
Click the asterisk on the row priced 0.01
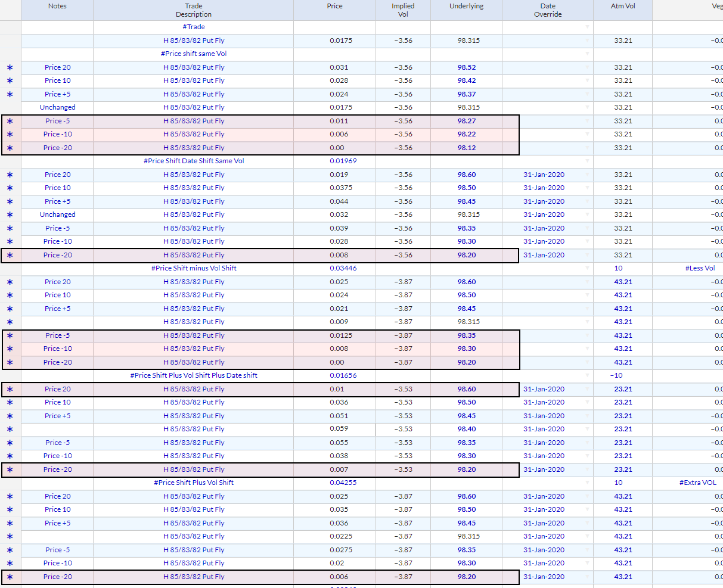[x=10, y=390]
